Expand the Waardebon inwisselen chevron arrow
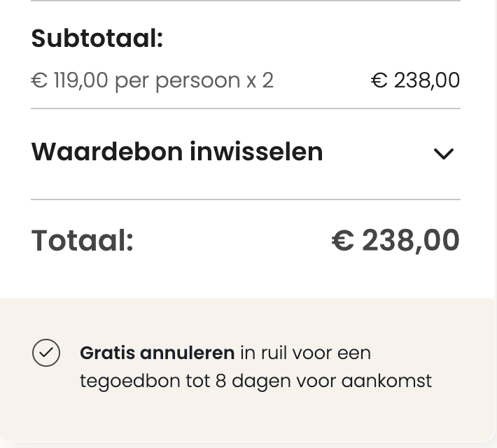Screen dimensions: 497x448 click(x=444, y=154)
